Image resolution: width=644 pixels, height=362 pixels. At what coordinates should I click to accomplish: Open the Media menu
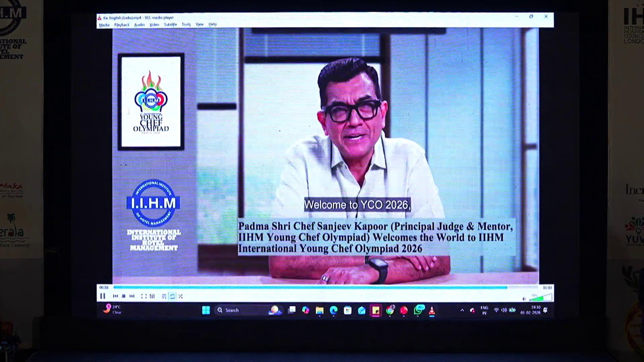(104, 25)
